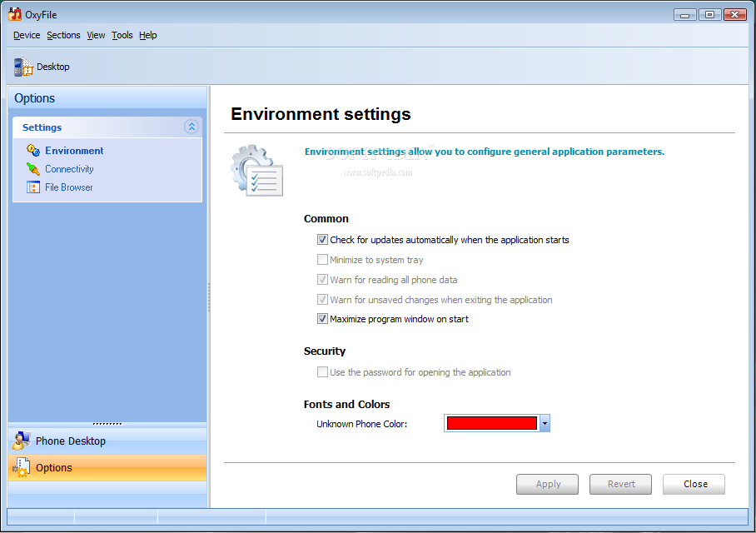Switch to the Phone Desktop pane

[x=107, y=441]
